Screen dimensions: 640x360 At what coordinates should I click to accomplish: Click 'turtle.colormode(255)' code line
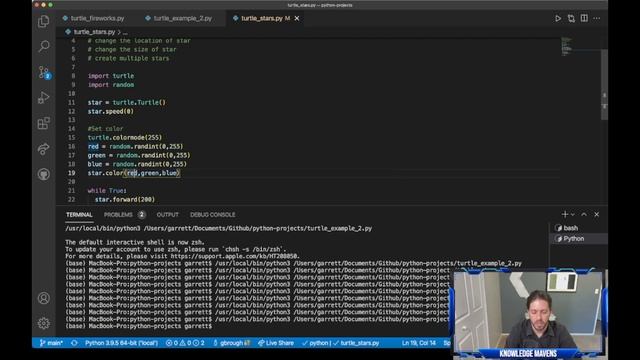pos(124,138)
